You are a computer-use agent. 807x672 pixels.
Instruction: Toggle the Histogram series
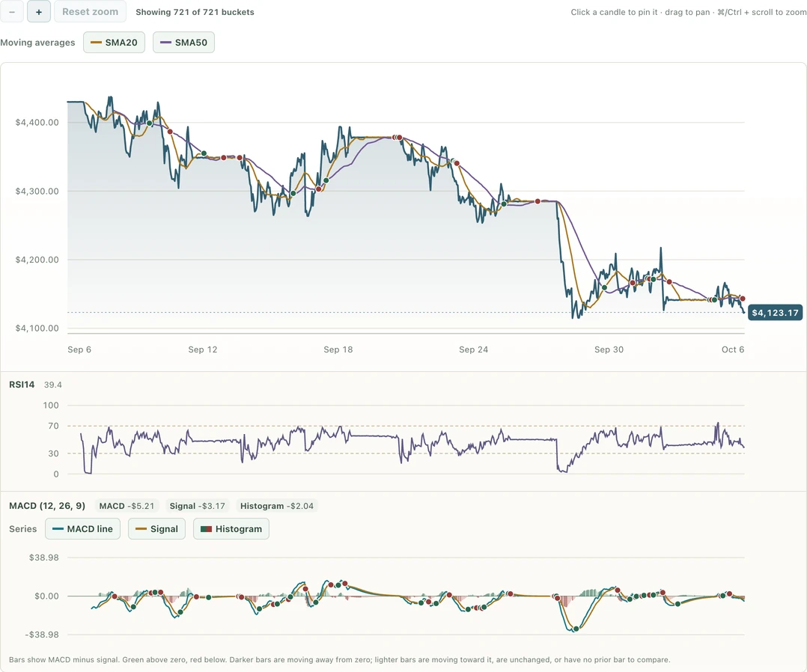click(231, 529)
